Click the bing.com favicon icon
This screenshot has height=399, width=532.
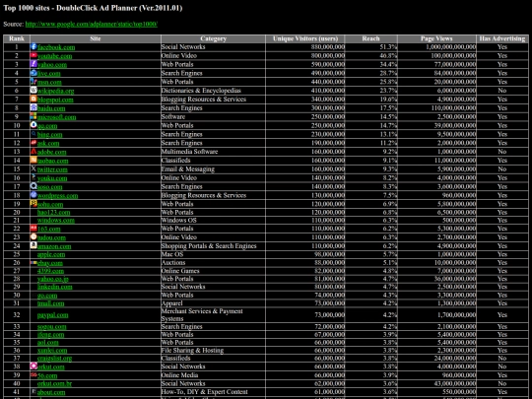click(x=33, y=134)
